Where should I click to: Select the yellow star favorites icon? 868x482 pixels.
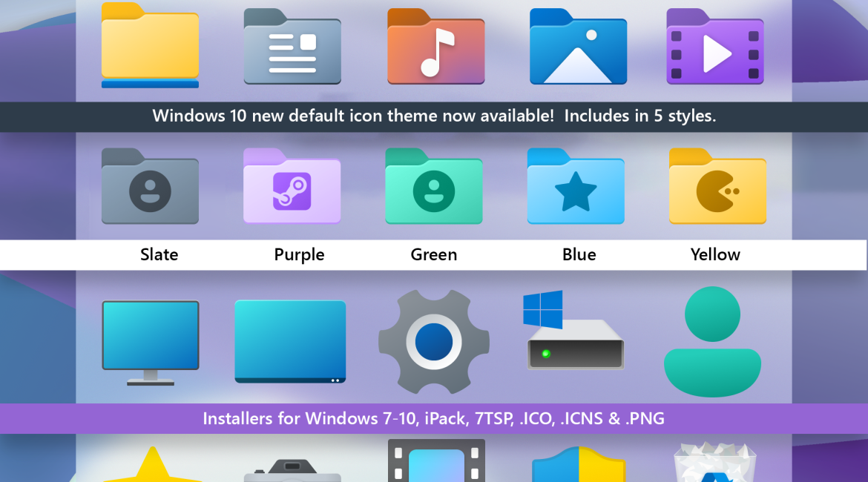[152, 464]
